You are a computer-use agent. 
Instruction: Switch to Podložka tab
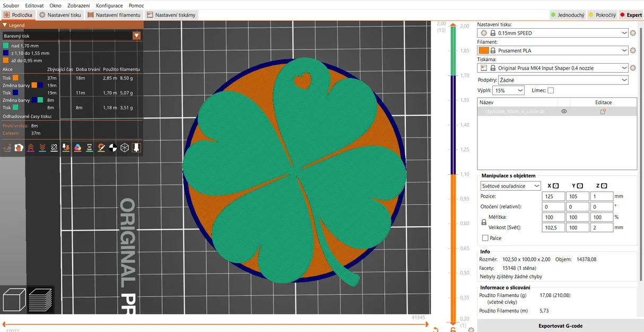[18, 15]
